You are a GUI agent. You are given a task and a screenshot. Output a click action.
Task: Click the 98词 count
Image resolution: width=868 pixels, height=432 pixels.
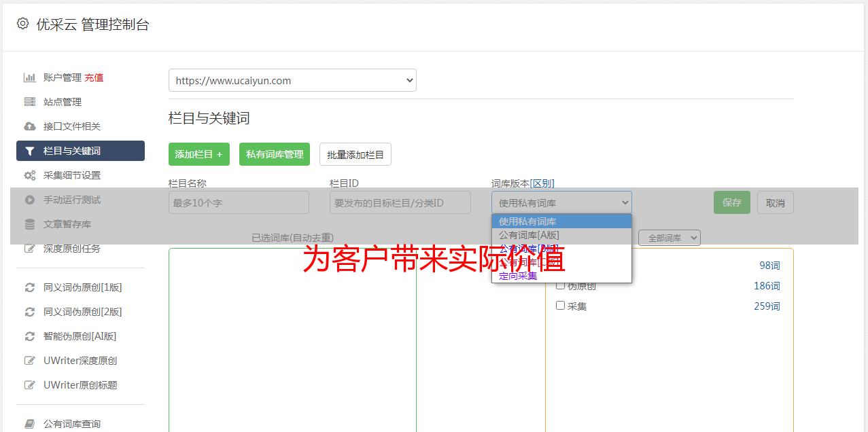[x=769, y=266]
